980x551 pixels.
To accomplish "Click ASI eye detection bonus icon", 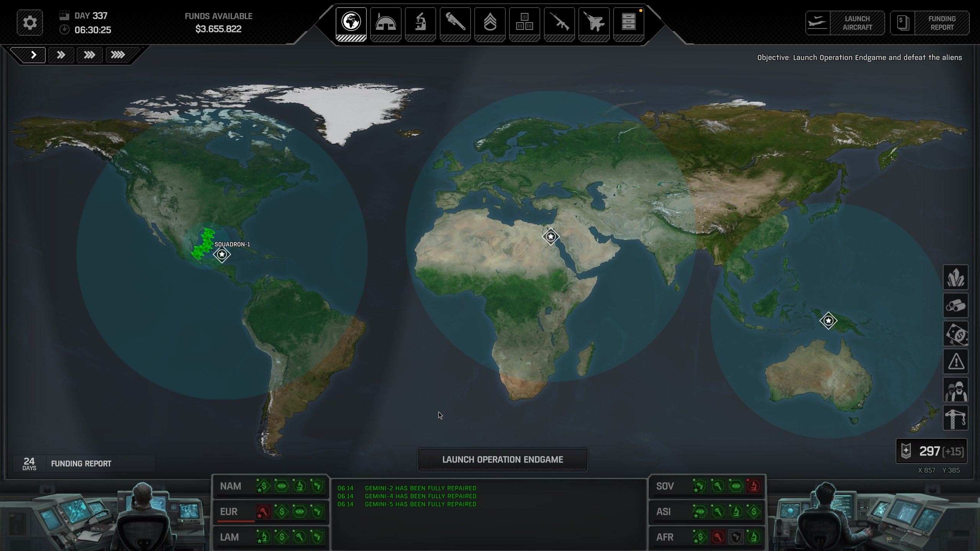I will tap(700, 512).
